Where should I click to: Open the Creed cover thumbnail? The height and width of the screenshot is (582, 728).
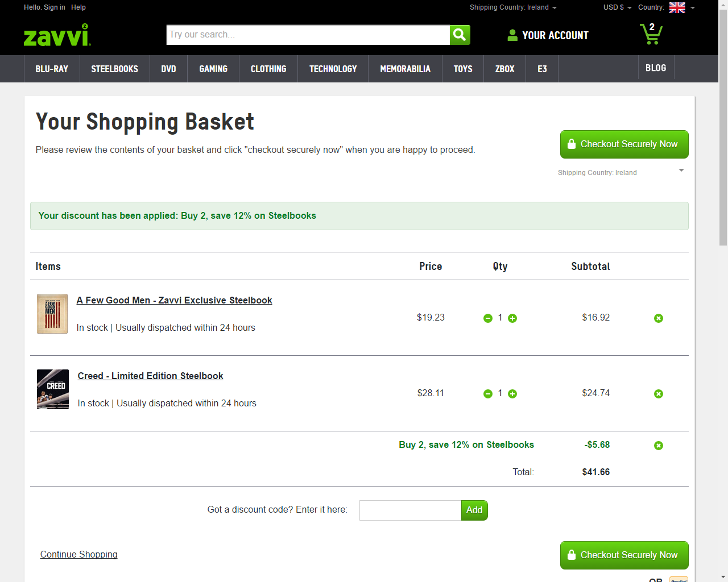click(x=53, y=389)
